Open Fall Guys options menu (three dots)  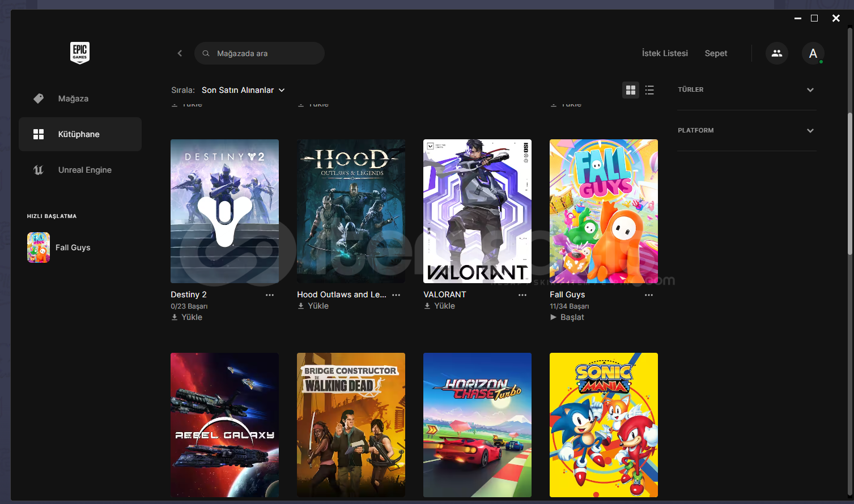click(x=649, y=295)
